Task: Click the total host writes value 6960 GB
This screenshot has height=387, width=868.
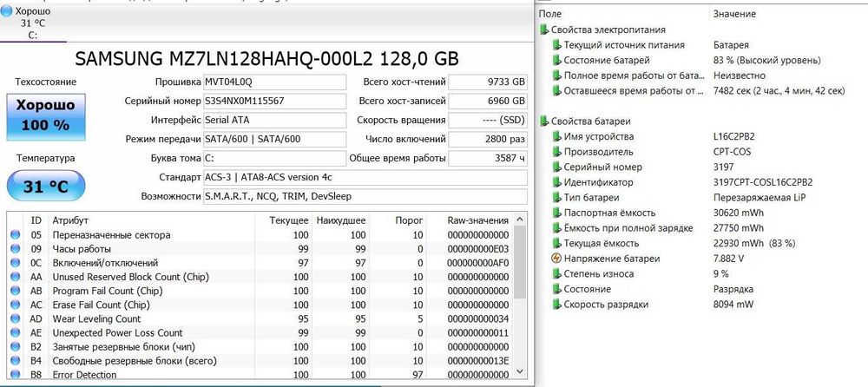Action: (x=488, y=102)
